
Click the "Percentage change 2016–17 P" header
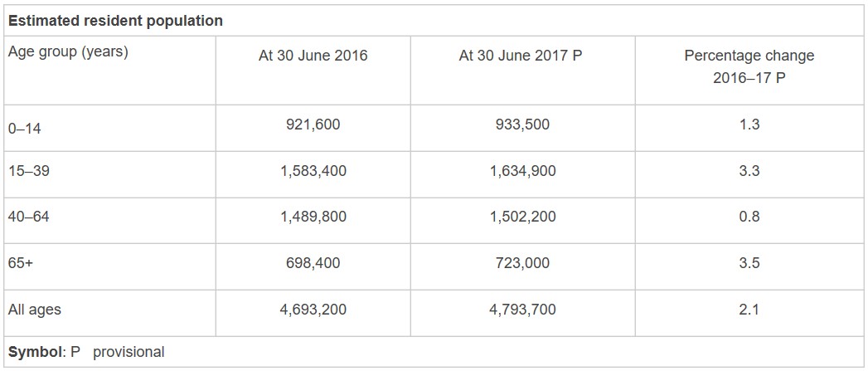749,69
